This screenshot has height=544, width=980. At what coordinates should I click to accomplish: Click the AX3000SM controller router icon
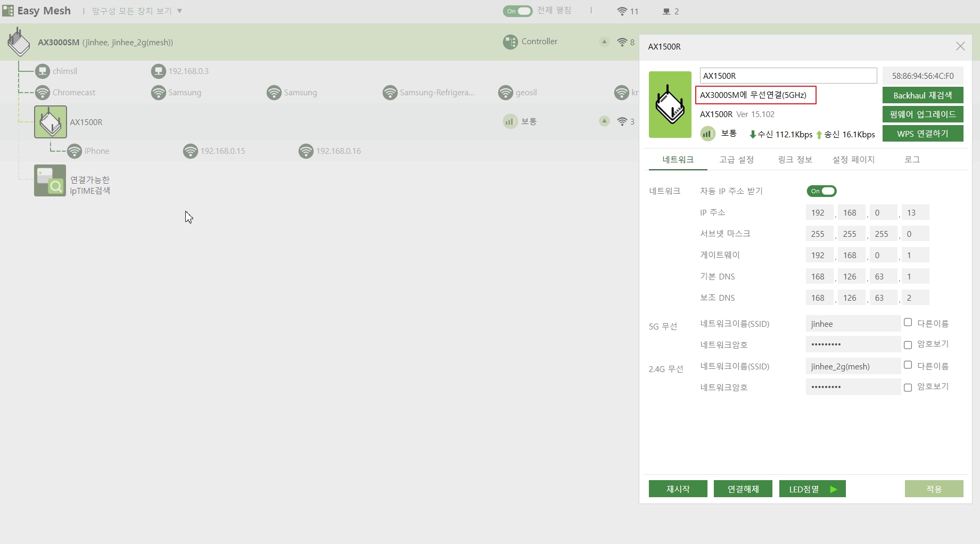pyautogui.click(x=19, y=42)
